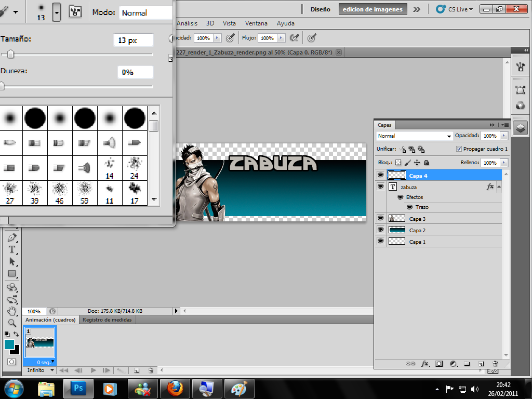Image resolution: width=532 pixels, height=399 pixels.
Task: Open the Layers Opacidad slider arrow
Action: (503, 136)
